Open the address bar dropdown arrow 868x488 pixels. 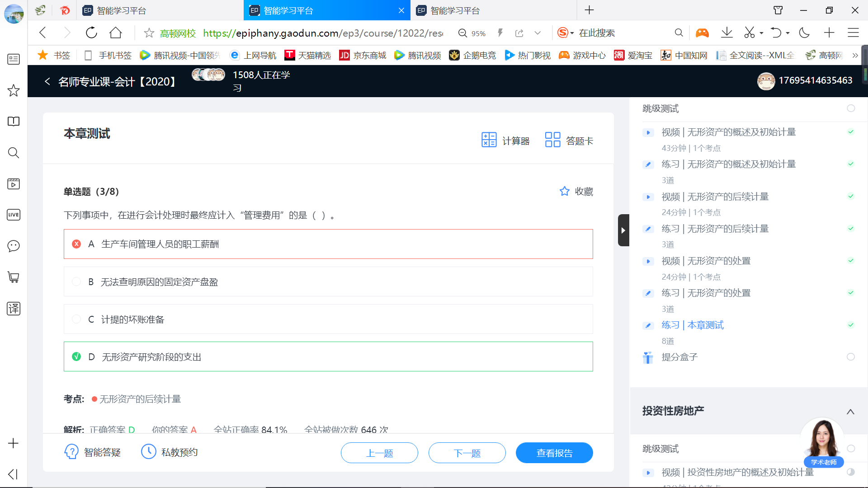(538, 33)
